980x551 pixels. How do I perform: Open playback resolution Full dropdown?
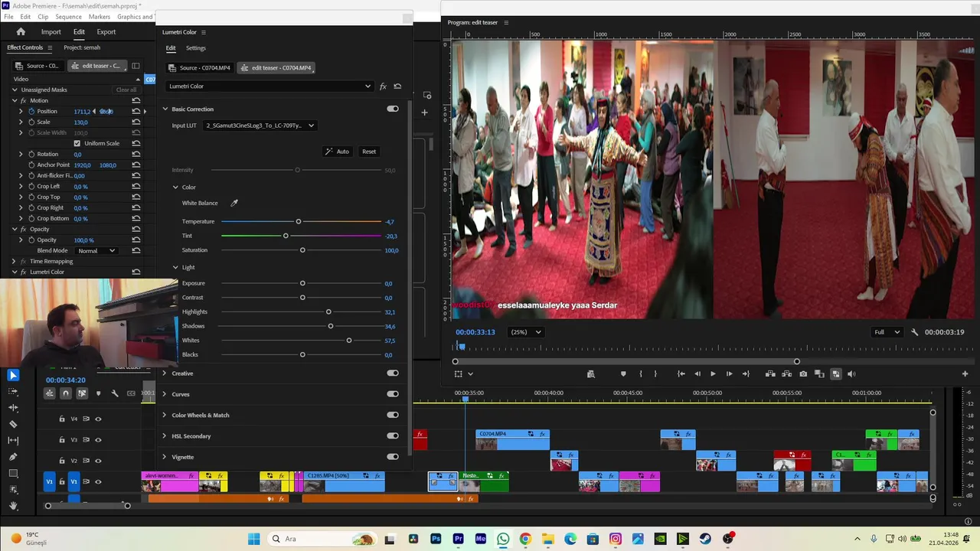(x=889, y=332)
